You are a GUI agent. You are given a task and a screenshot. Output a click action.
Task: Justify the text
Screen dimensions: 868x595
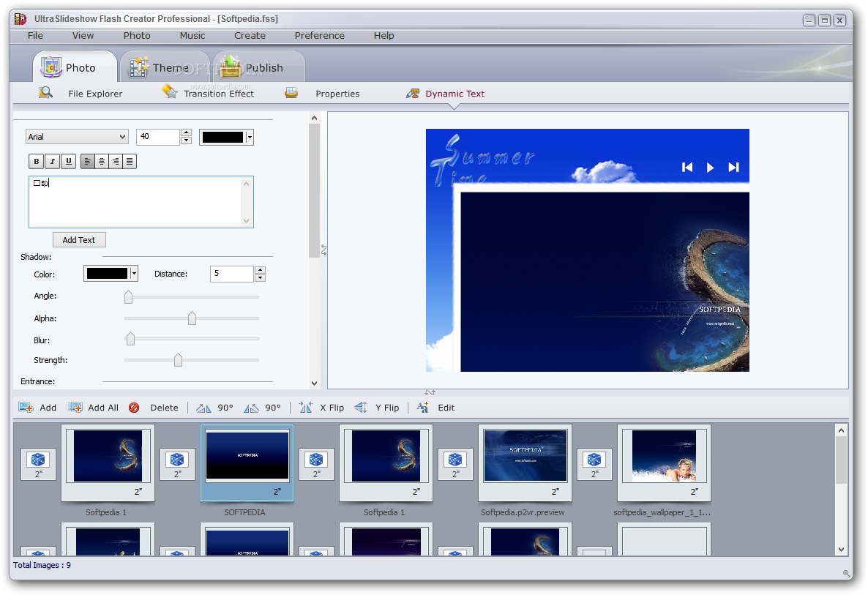(x=130, y=161)
